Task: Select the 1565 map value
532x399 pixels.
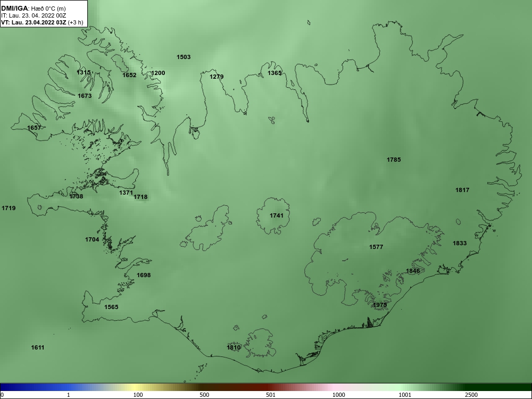Action: (x=111, y=307)
